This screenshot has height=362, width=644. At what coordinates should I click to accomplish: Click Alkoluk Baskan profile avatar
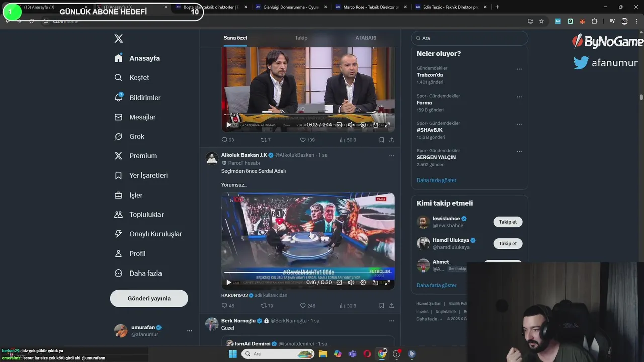(x=212, y=158)
